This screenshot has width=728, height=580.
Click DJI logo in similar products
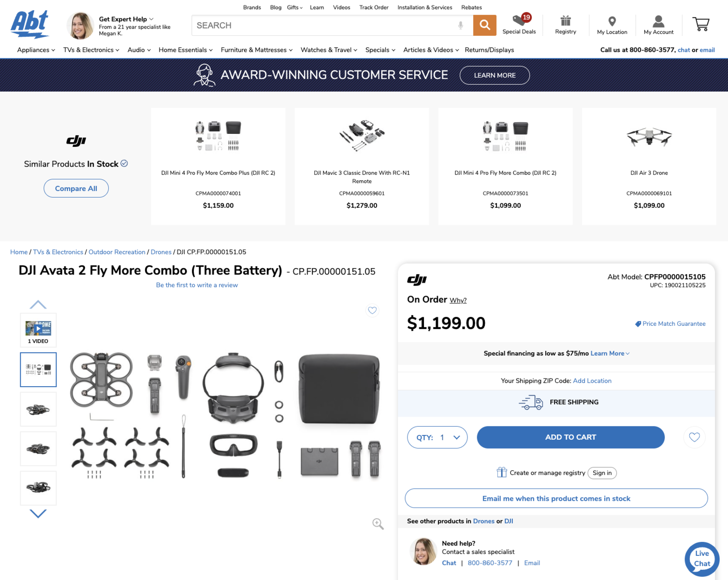point(76,141)
